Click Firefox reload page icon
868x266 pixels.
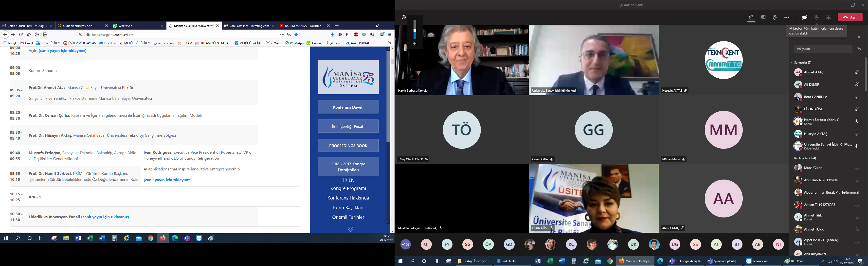pos(21,35)
